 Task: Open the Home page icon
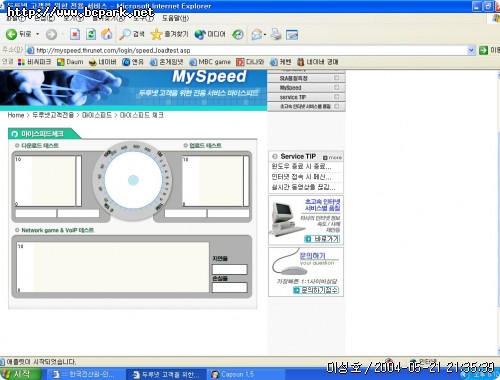107,34
